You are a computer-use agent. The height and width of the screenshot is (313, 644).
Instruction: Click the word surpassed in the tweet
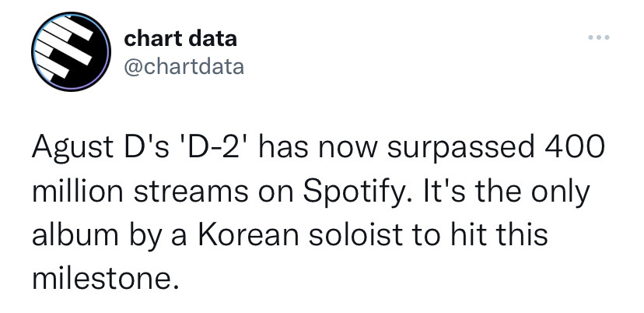(460, 149)
